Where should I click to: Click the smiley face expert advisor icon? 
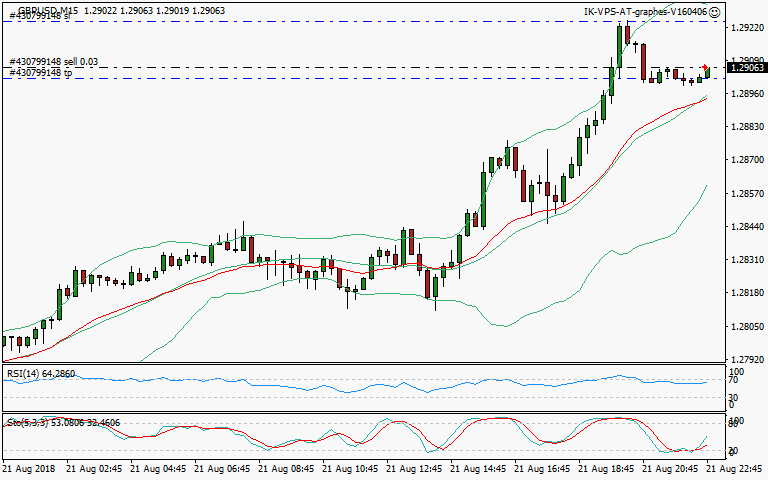(715, 12)
